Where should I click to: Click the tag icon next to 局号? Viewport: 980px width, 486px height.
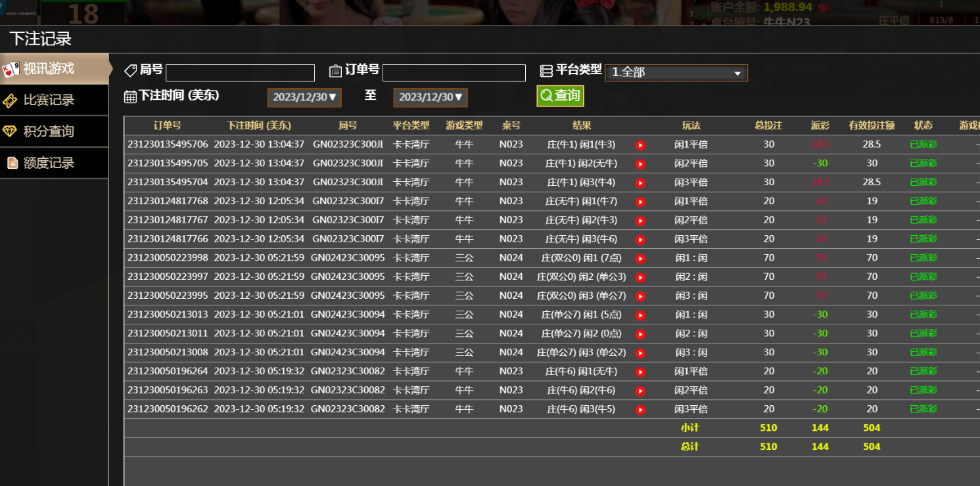pos(131,70)
